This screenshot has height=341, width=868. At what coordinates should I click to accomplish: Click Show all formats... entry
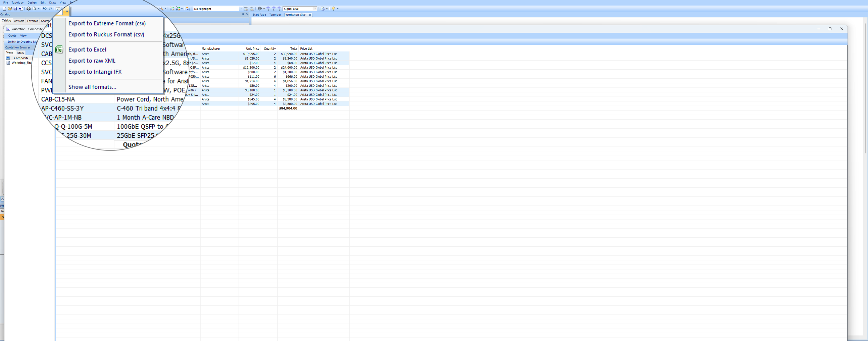(x=92, y=87)
